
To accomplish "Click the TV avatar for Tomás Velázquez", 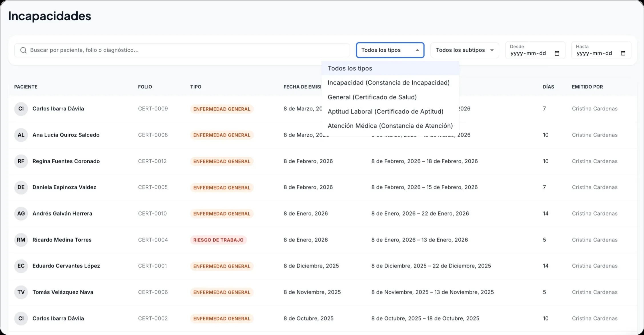I will (21, 292).
